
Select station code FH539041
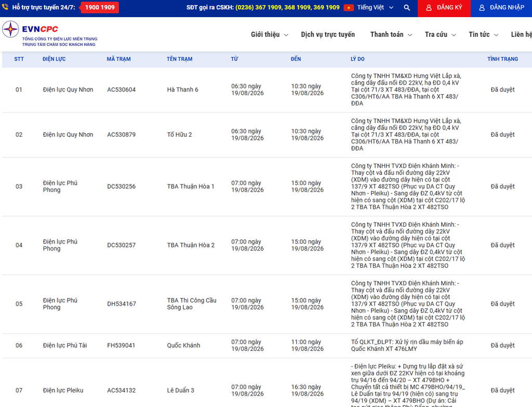[121, 345]
